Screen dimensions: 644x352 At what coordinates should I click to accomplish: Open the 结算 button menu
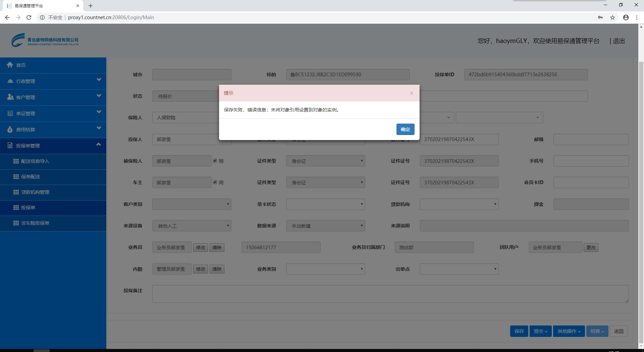(597, 331)
